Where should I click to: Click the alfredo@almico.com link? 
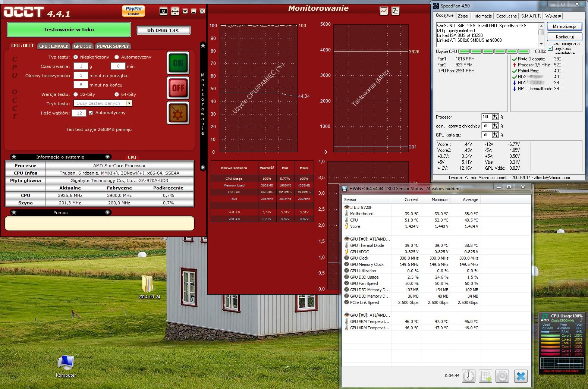[x=552, y=178]
